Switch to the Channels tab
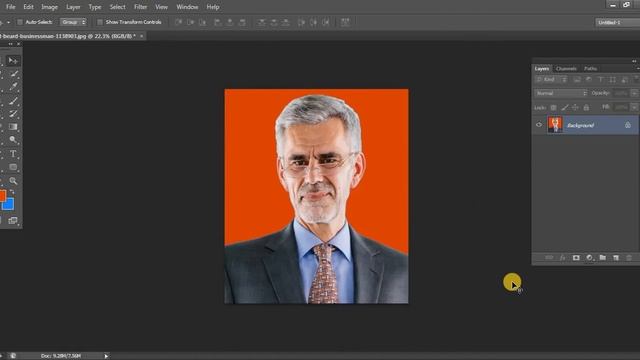The width and height of the screenshot is (640, 360). pos(566,69)
